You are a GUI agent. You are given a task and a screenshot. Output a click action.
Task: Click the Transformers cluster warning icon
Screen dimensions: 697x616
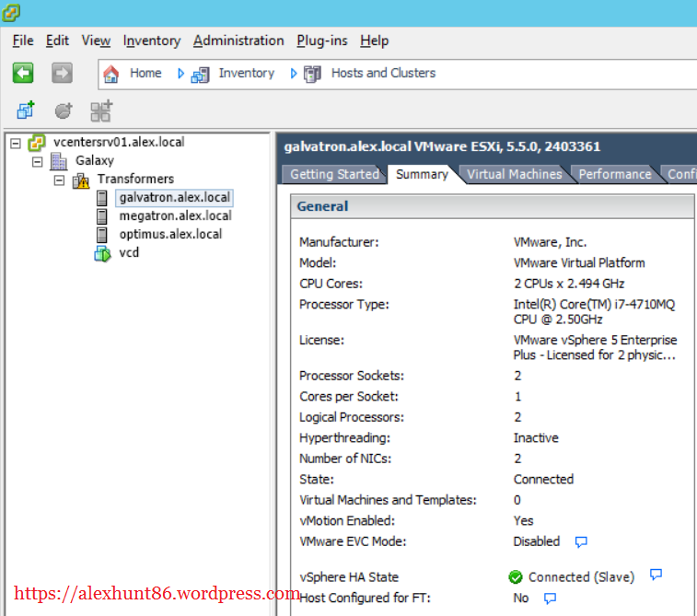click(x=81, y=180)
